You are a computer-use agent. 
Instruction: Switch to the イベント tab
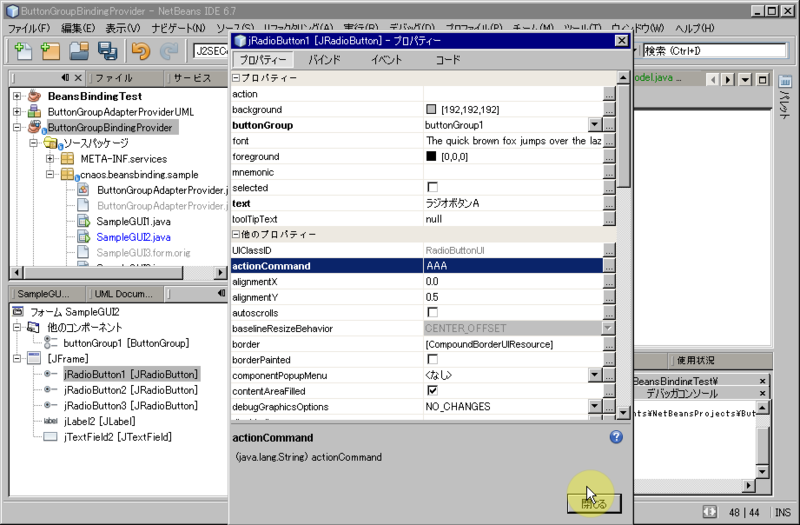386,60
